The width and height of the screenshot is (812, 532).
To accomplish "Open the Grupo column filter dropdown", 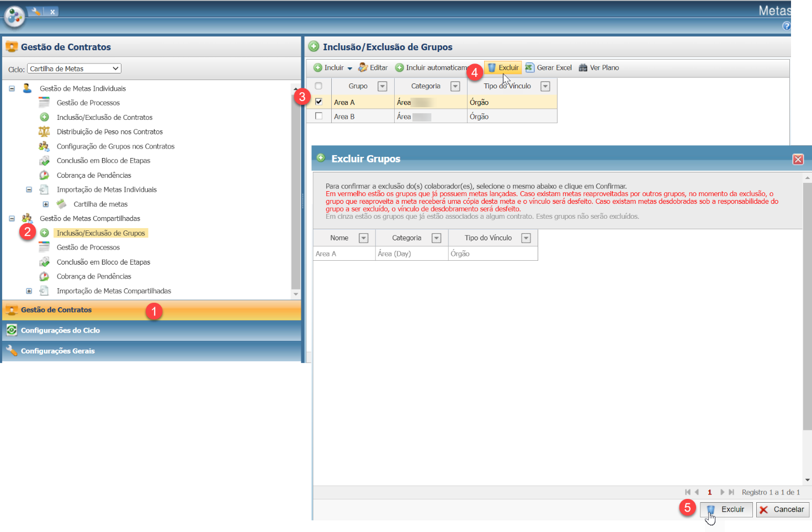I will click(382, 86).
